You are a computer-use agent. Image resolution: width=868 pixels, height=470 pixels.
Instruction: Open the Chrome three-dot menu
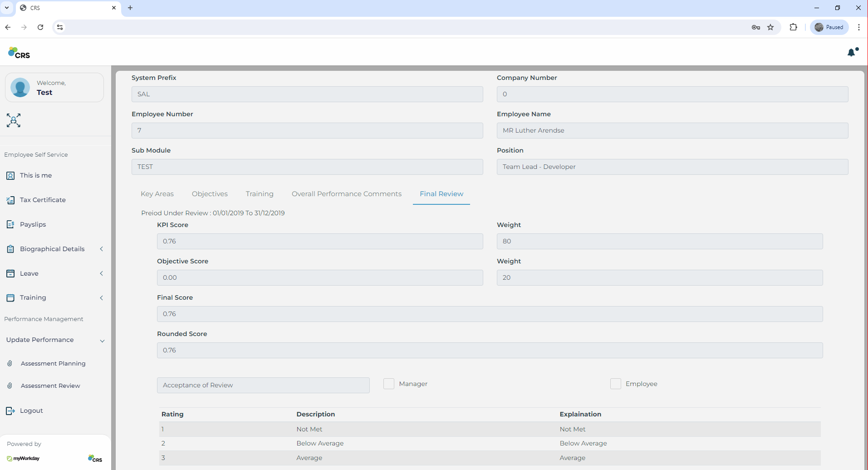tap(858, 27)
